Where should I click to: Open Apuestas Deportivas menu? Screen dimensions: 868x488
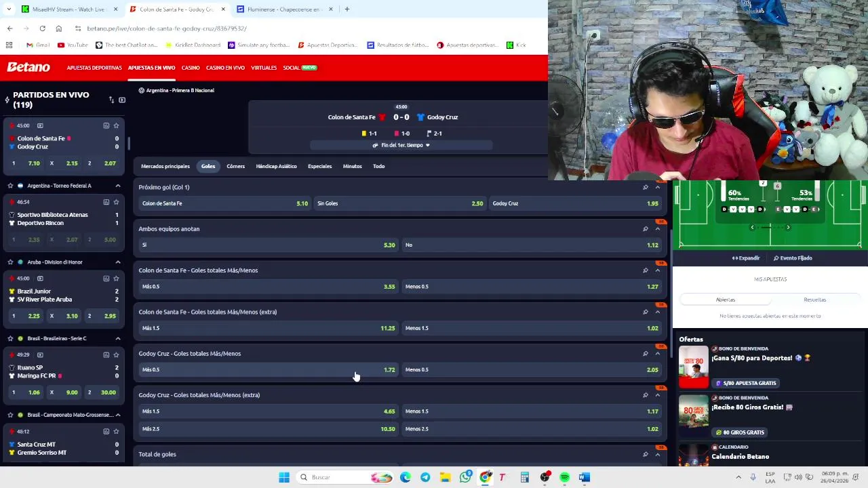coord(94,68)
